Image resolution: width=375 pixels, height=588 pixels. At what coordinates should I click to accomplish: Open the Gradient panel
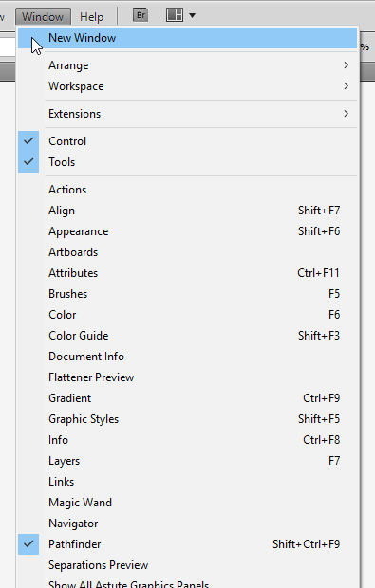point(187,398)
